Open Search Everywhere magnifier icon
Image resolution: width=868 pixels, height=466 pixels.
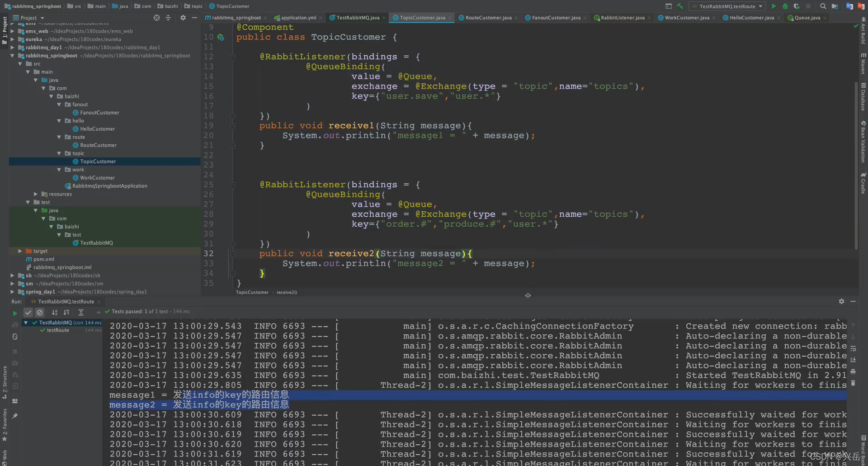point(823,6)
